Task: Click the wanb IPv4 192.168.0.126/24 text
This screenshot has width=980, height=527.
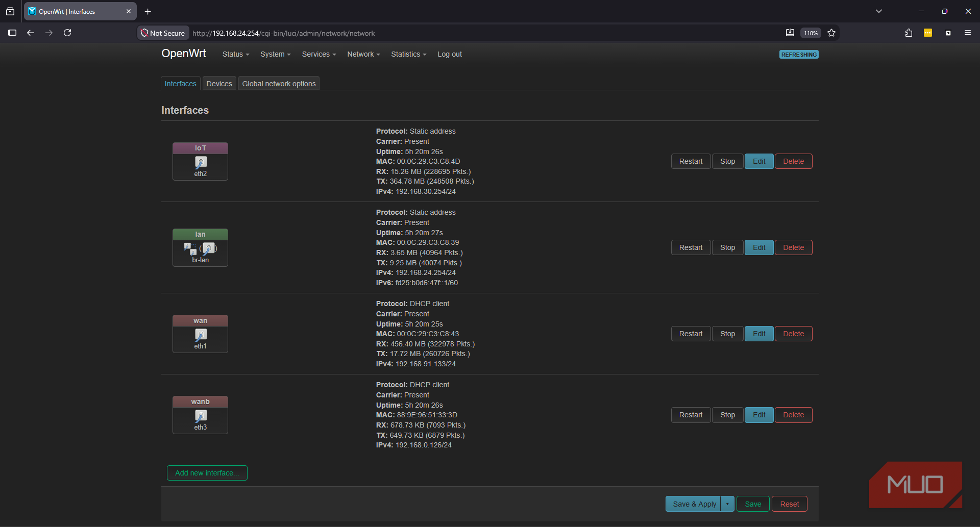Action: tap(424, 445)
